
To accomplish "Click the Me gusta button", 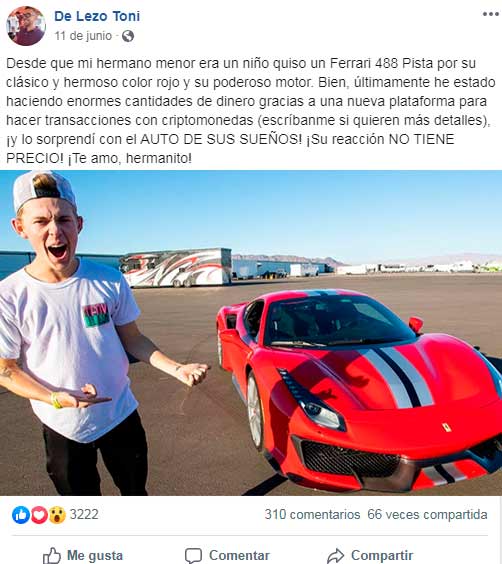I will [83, 555].
